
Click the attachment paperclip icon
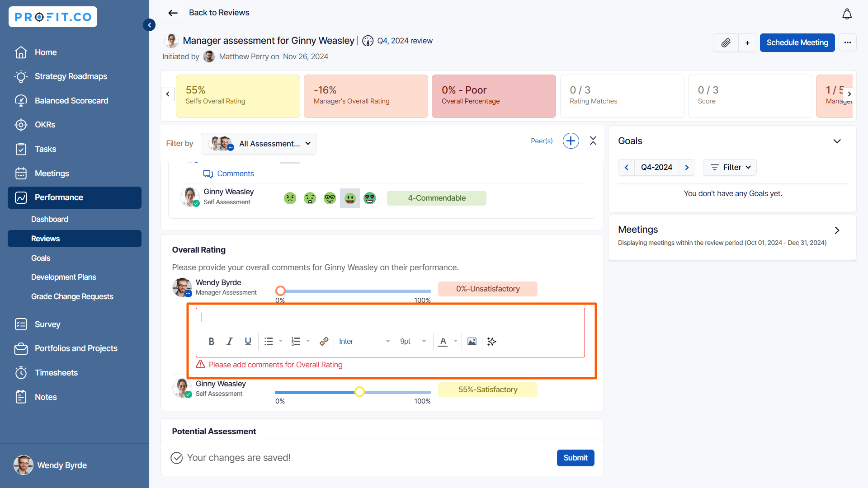coord(726,42)
